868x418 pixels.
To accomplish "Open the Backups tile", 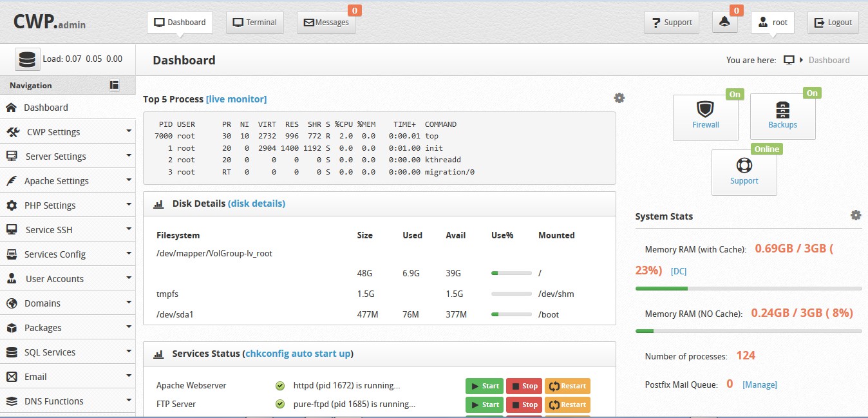I will (x=783, y=117).
